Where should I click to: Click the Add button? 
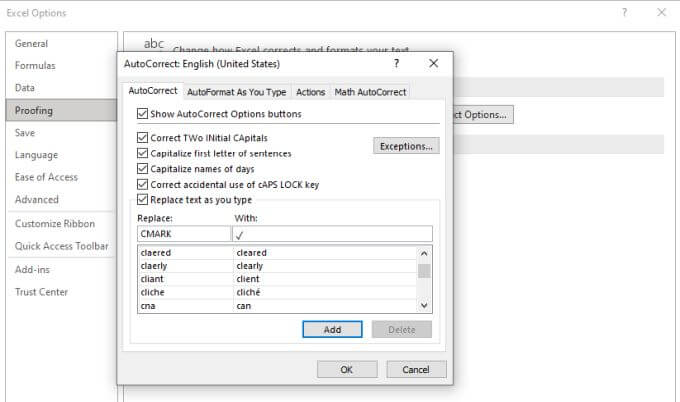pos(332,330)
